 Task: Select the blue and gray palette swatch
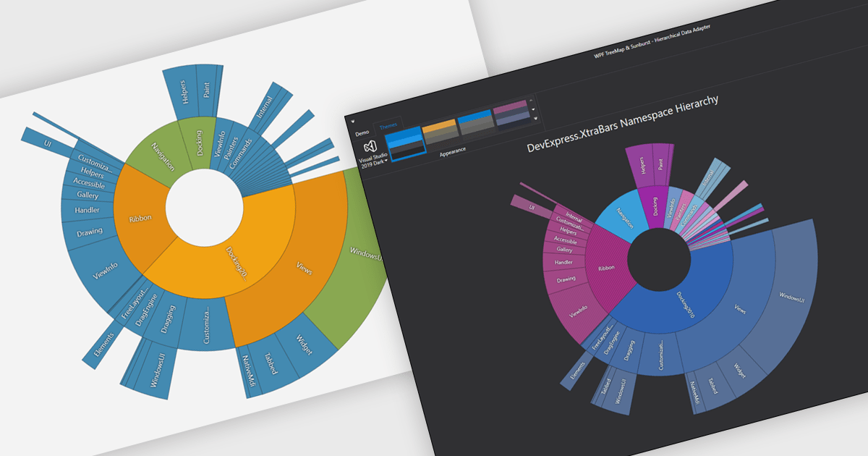(x=475, y=122)
